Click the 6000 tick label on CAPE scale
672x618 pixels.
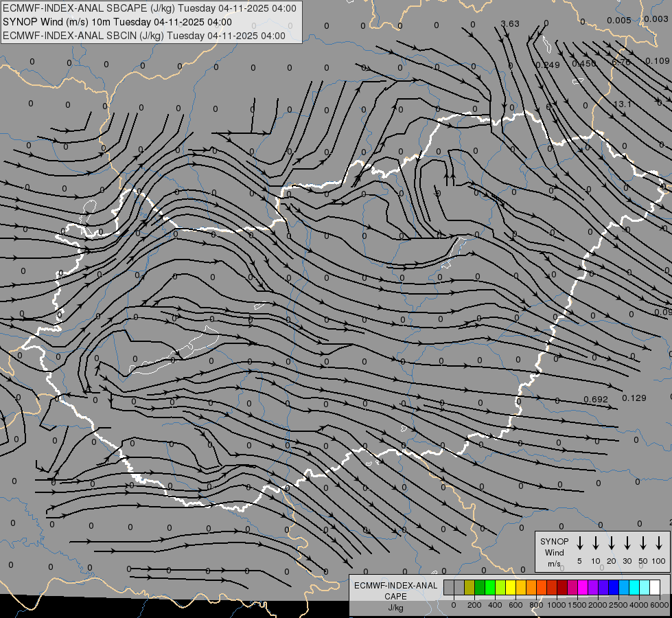pyautogui.click(x=660, y=605)
